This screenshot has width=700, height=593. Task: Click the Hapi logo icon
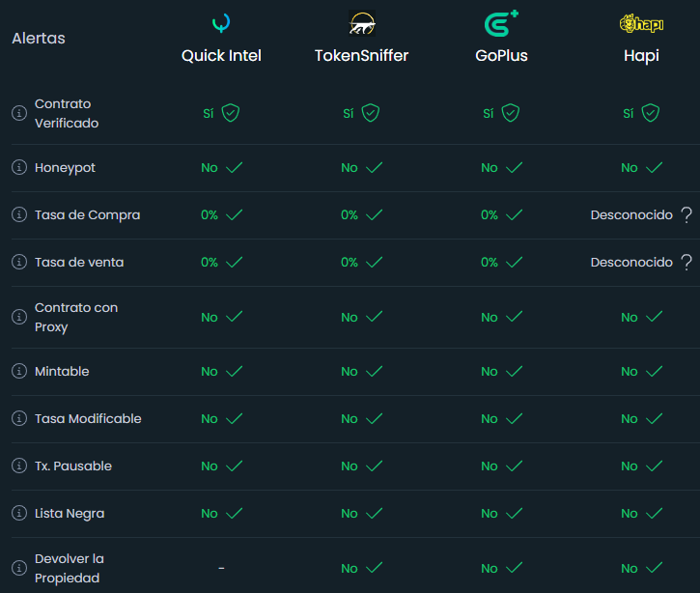641,24
